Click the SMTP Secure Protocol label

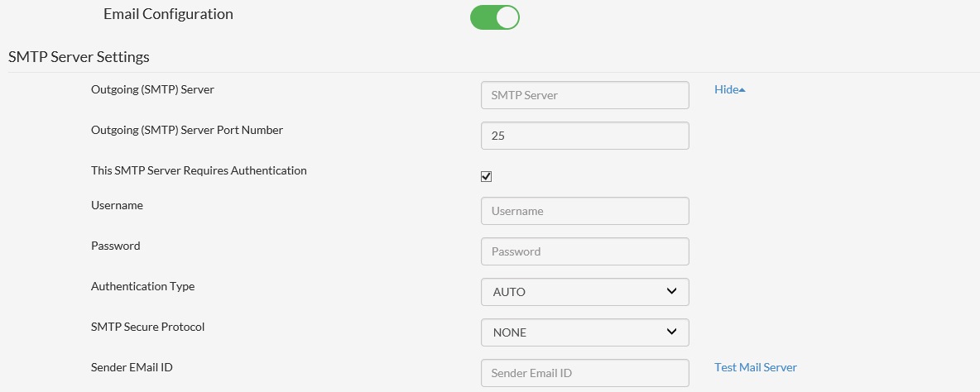tap(147, 327)
